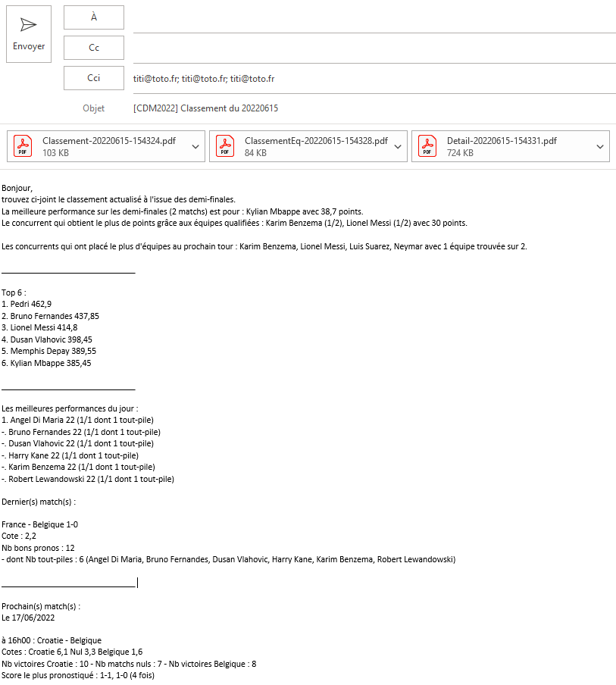
Task: Click row '2. Bruno Fernandes 437,85'
Action: coord(50,316)
